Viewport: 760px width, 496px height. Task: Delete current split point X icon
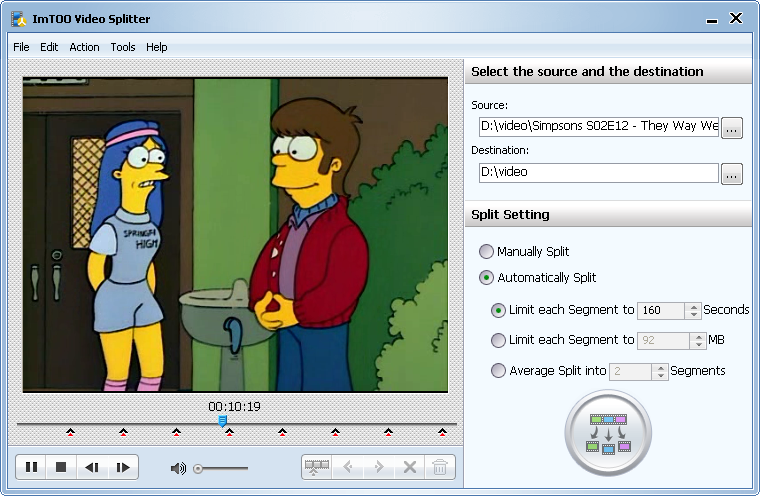(x=410, y=467)
